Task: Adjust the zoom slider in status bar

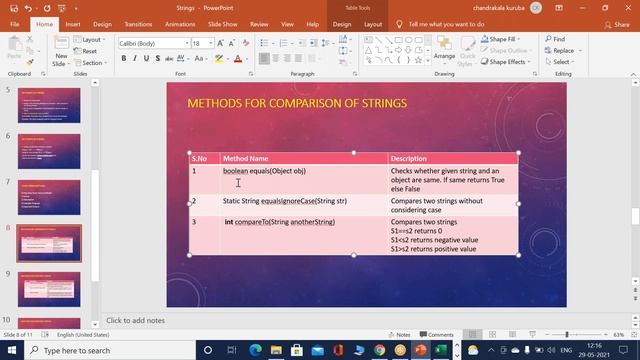Action: [567, 334]
